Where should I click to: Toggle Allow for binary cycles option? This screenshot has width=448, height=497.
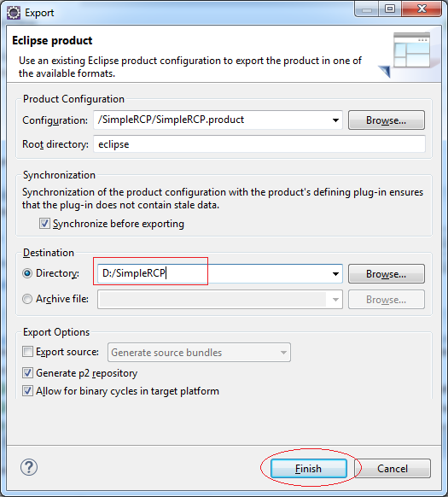(27, 391)
